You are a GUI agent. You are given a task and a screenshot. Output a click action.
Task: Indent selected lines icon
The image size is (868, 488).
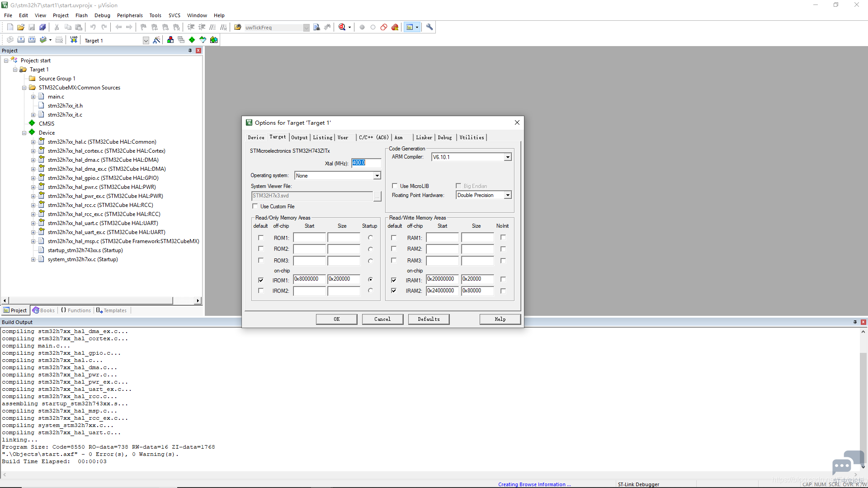click(x=191, y=27)
